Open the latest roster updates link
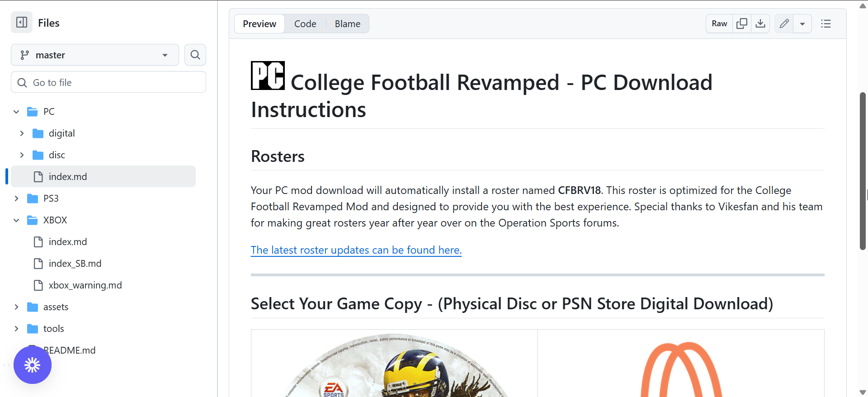Image resolution: width=868 pixels, height=397 pixels. coord(356,250)
